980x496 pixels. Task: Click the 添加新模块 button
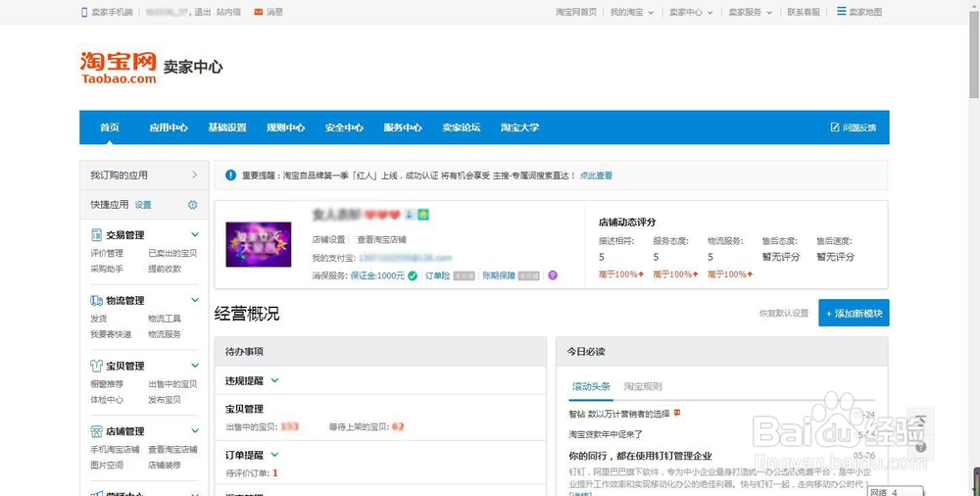coord(854,313)
